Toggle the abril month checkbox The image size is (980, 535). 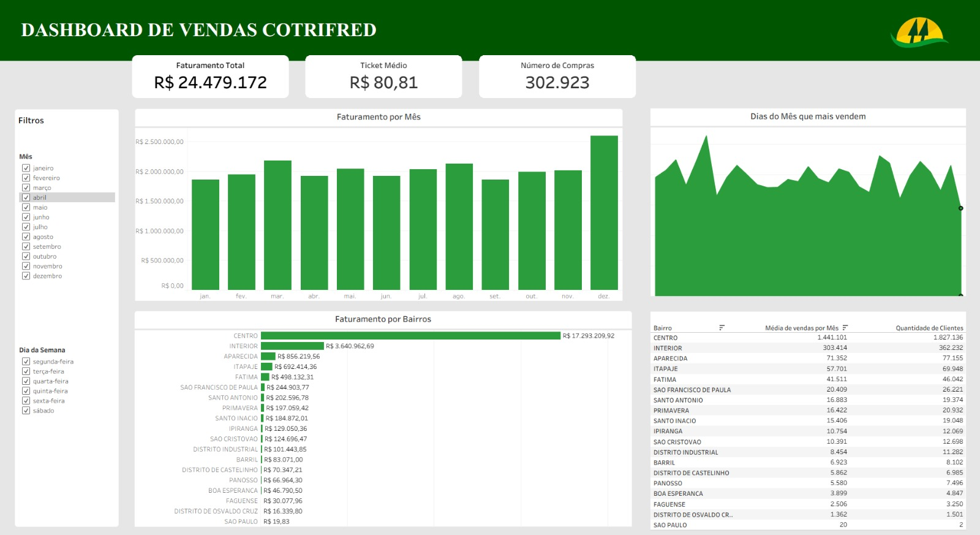[26, 197]
